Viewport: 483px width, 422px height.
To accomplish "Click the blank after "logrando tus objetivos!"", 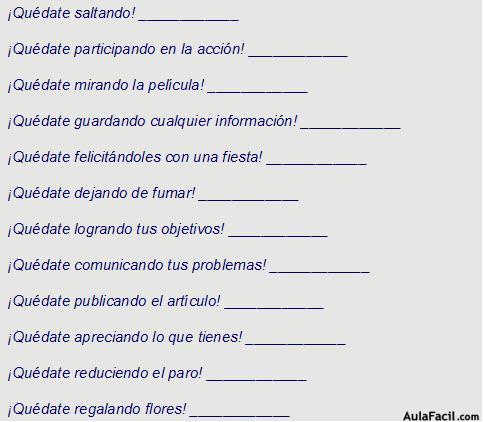I will (x=278, y=233).
